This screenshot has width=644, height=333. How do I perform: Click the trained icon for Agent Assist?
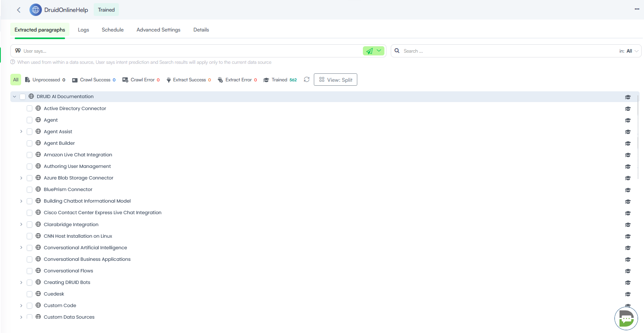628,132
